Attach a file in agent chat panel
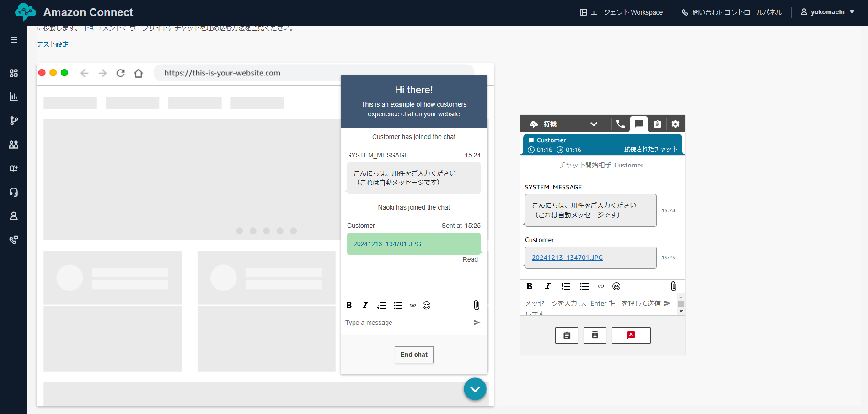 click(674, 286)
